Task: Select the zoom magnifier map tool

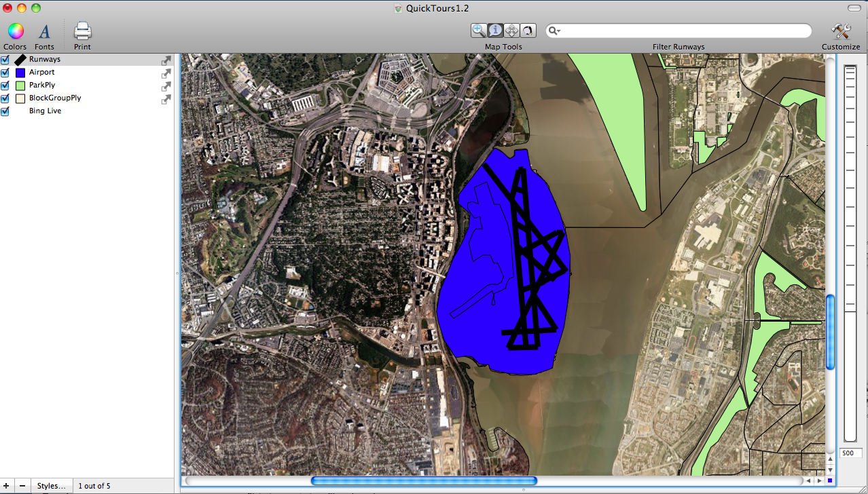Action: click(480, 31)
